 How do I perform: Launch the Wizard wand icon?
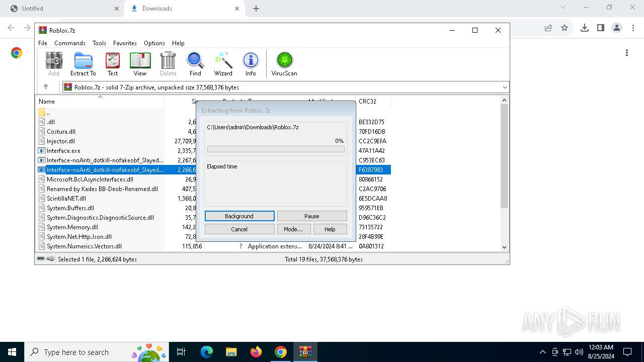click(223, 64)
